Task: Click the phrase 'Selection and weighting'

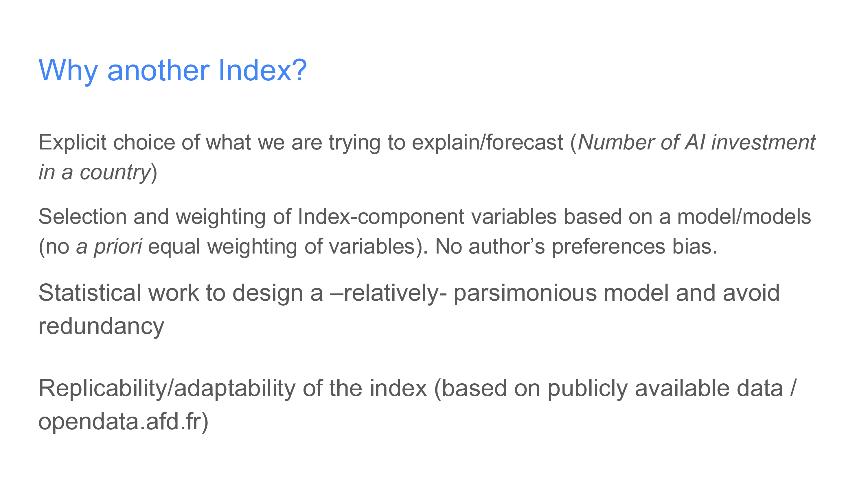Action: tap(152, 217)
